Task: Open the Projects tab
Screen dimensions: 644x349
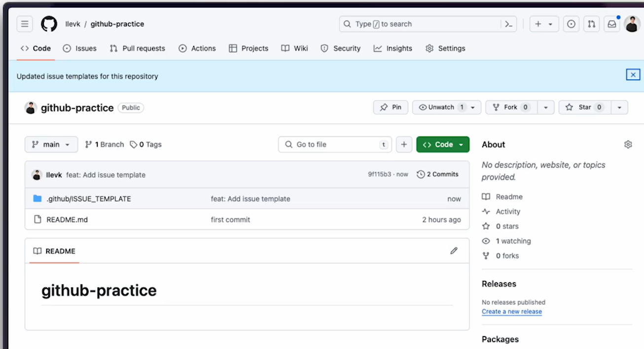Action: click(x=249, y=48)
